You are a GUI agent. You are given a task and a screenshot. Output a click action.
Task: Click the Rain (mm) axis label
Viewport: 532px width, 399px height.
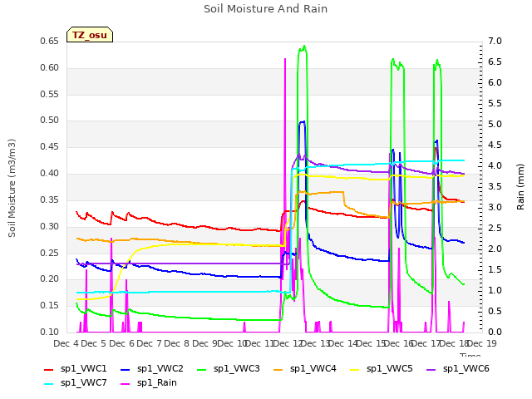coord(520,187)
